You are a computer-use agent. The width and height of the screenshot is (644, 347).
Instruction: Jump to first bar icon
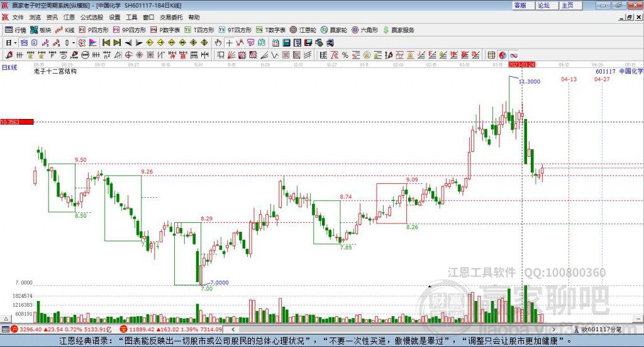point(106,43)
